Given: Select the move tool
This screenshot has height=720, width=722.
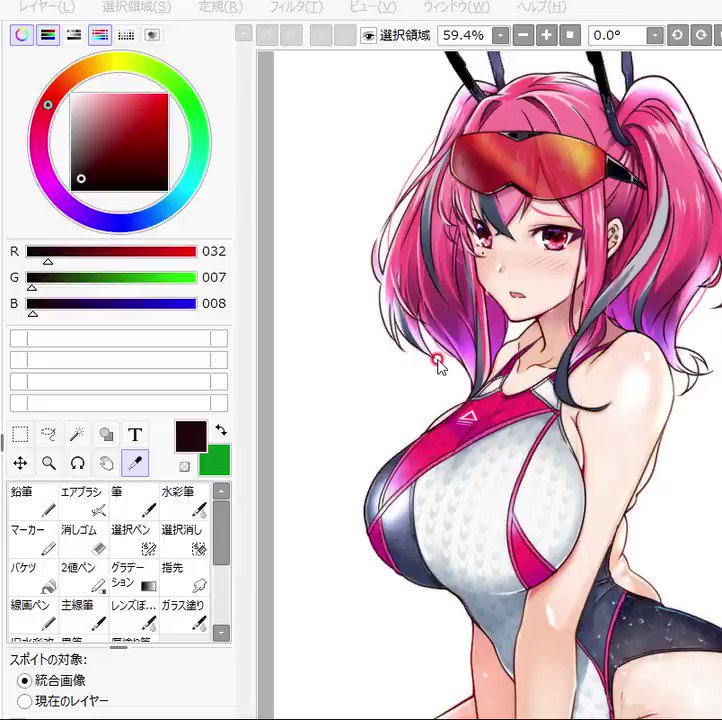Looking at the screenshot, I should pyautogui.click(x=20, y=463).
